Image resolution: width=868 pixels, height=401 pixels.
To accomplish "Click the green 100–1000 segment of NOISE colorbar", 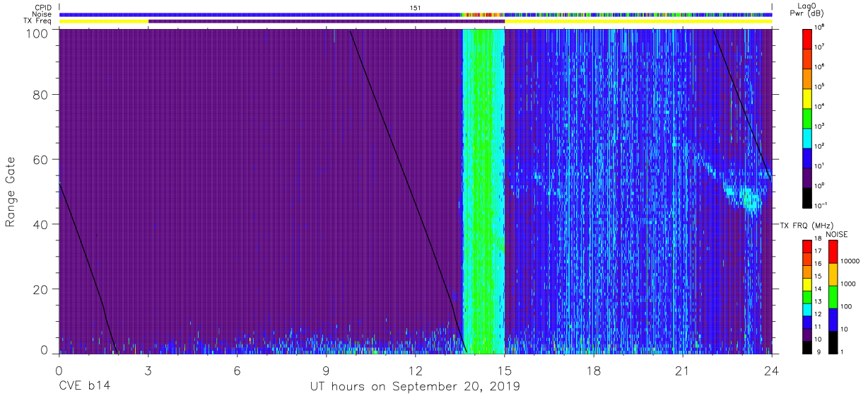I will 833,296.
